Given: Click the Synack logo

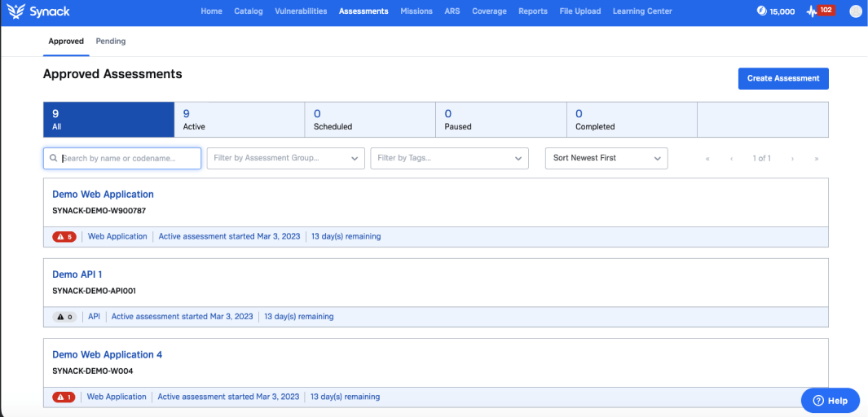Looking at the screenshot, I should click(39, 11).
